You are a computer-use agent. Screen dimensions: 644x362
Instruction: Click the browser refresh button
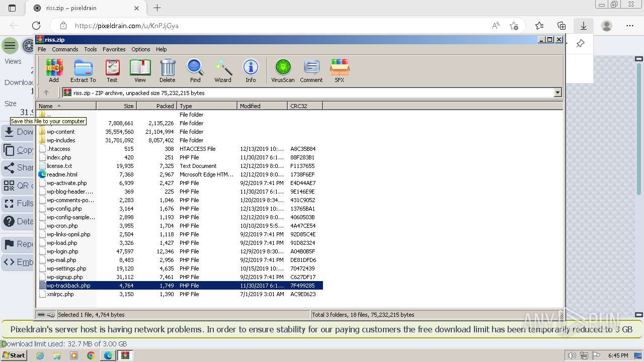point(36,26)
